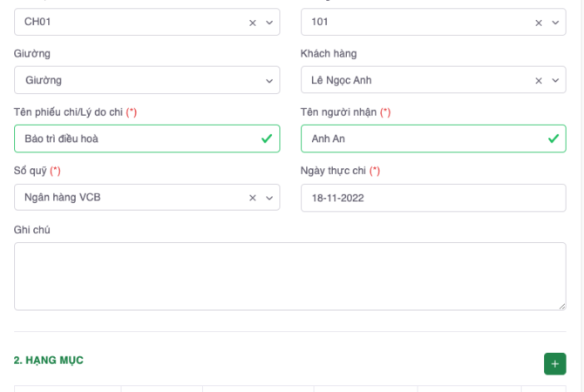This screenshot has height=392, width=584.
Task: Expand the CH01 dropdown arrow
Action: (x=268, y=23)
